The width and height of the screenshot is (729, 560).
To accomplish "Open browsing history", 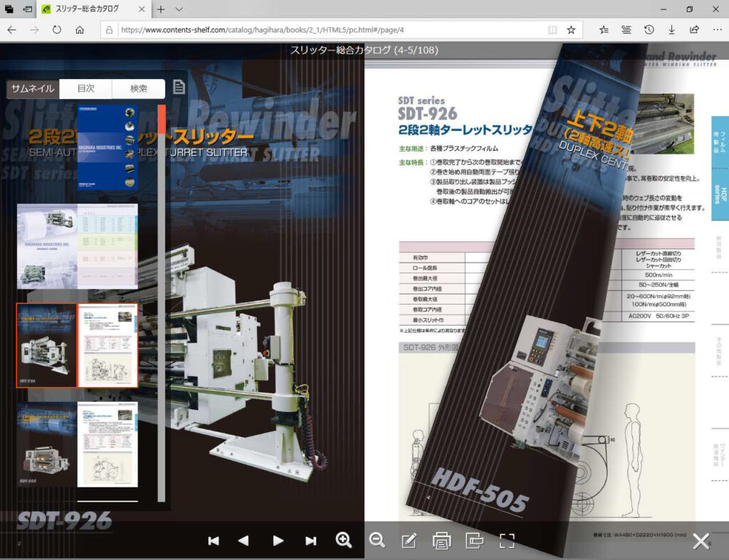I will (649, 30).
